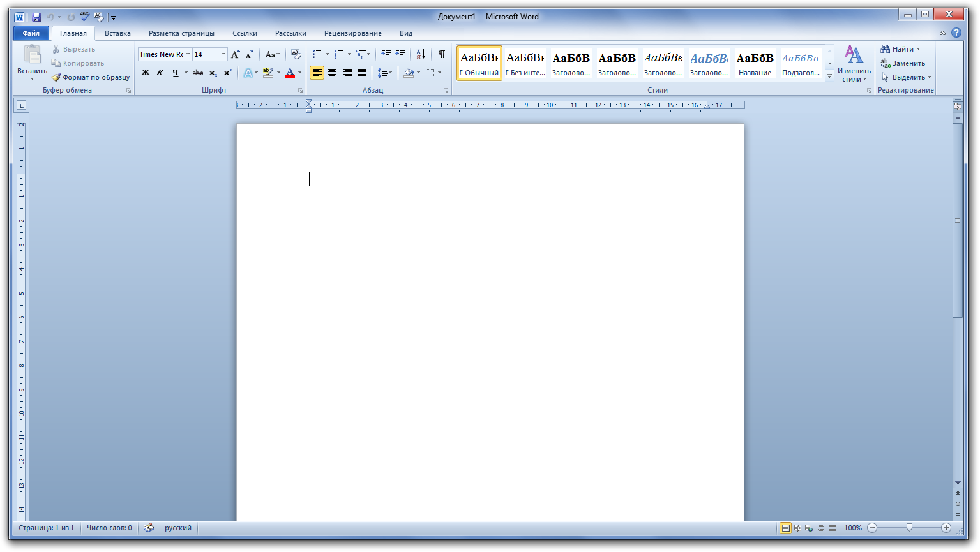Open the font name dropdown
The width and height of the screenshot is (980, 552).
[188, 54]
